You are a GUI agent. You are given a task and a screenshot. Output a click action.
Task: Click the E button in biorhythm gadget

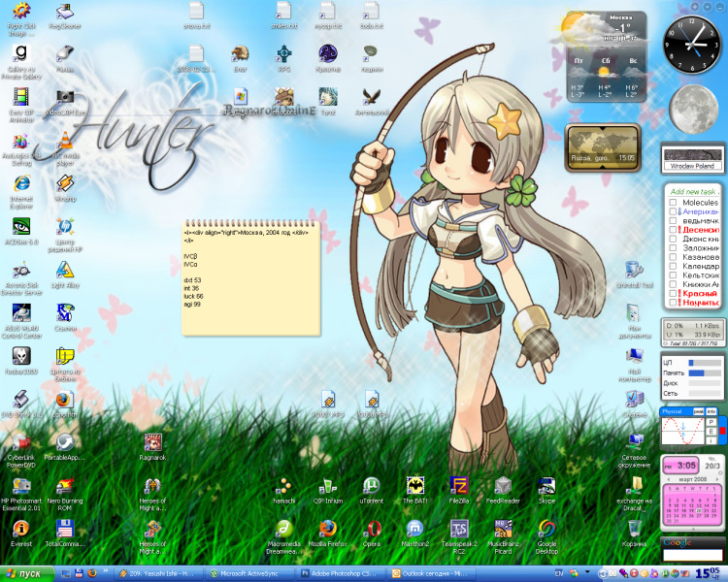(x=711, y=431)
